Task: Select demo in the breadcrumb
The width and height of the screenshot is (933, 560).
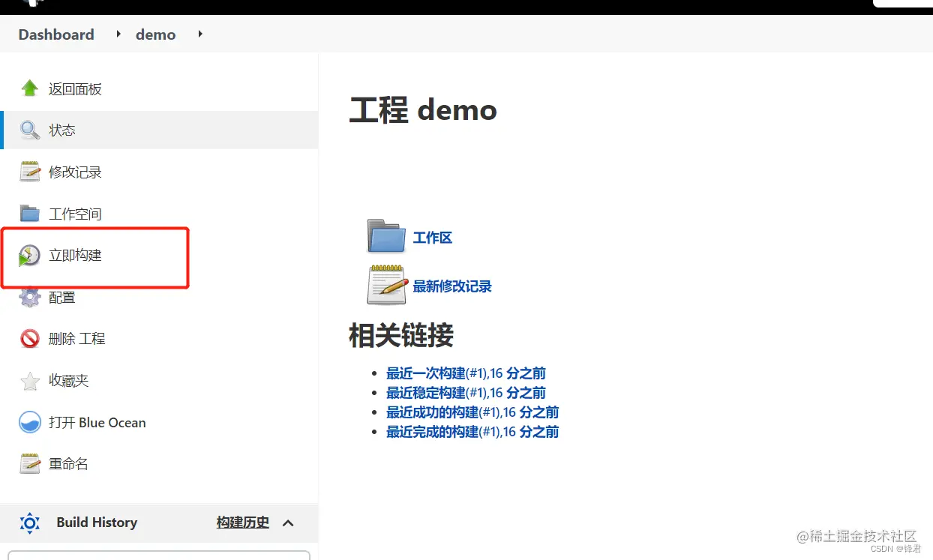Action: [155, 34]
